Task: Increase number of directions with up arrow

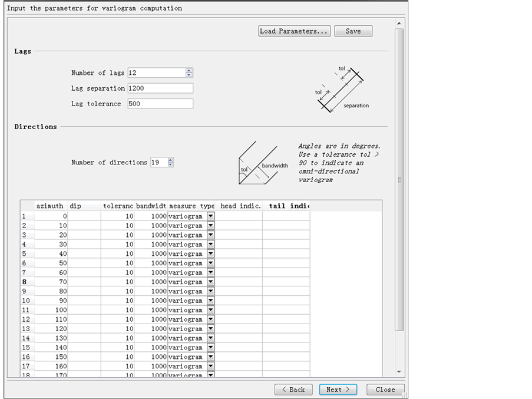Action: click(x=171, y=160)
